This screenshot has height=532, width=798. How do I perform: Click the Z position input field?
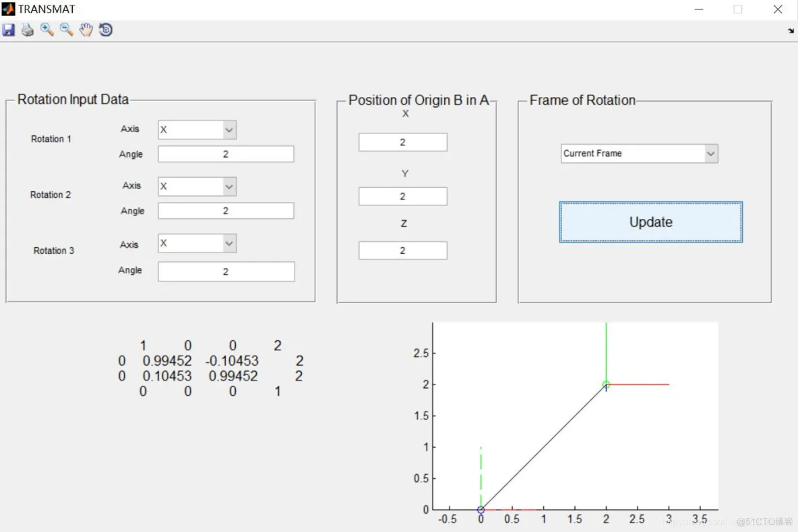pyautogui.click(x=403, y=251)
